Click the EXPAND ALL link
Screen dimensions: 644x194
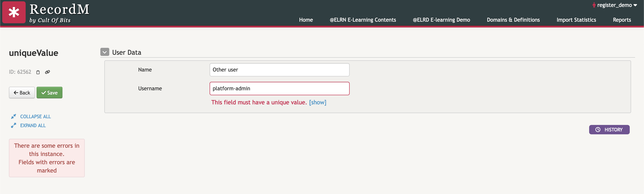tap(33, 125)
